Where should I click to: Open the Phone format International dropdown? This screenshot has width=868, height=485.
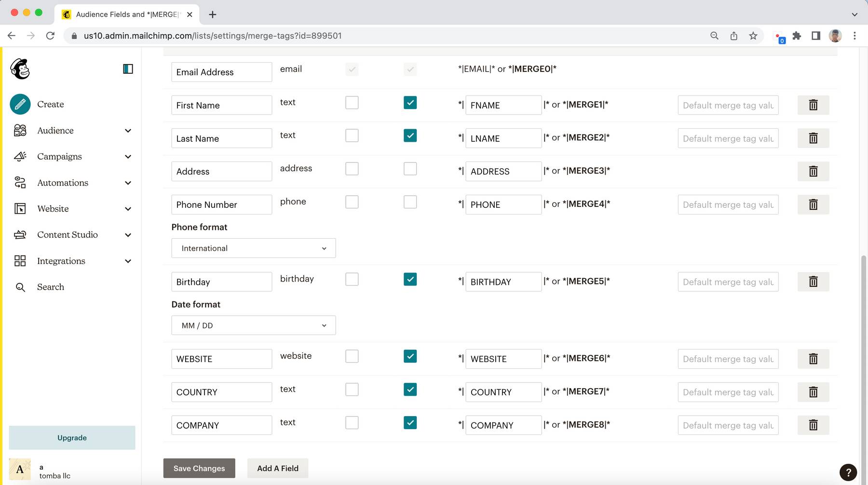pyautogui.click(x=254, y=248)
